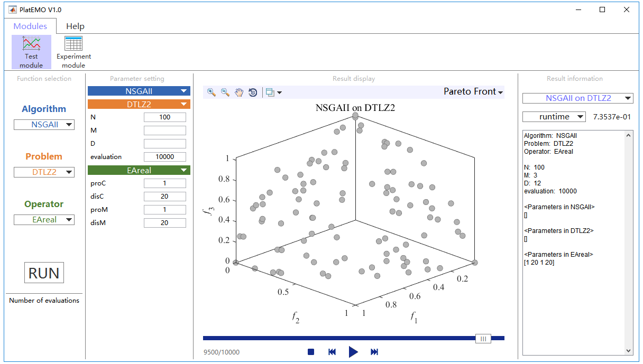
Task: Select the zoom out tool
Action: 225,92
